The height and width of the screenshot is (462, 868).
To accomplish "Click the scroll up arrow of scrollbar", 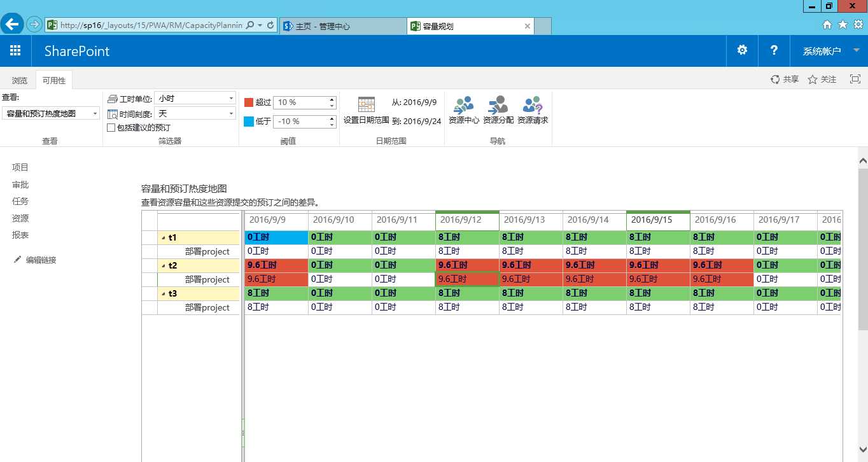I will [863, 162].
